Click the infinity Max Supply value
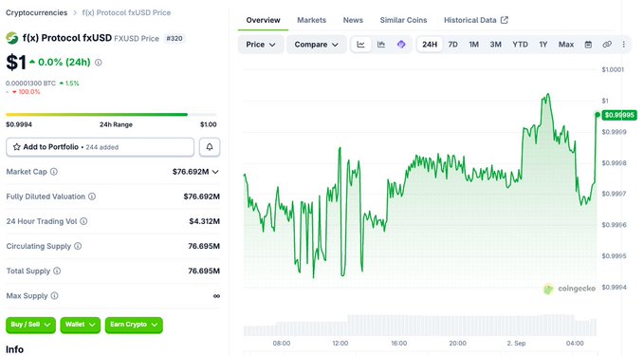This screenshot has height=356, width=644. [x=216, y=296]
